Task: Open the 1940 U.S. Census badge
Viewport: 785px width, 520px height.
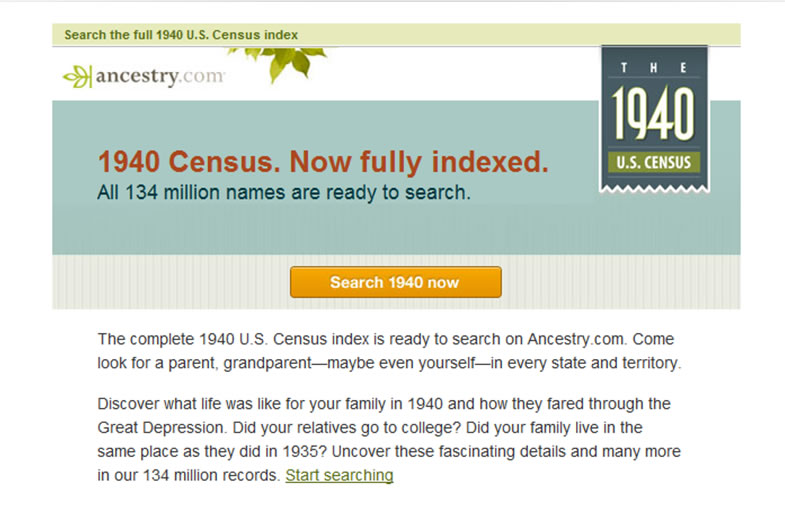Action: [x=654, y=119]
